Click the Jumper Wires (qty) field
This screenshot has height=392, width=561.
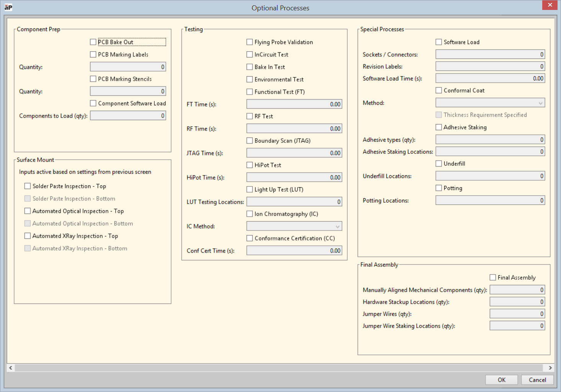pyautogui.click(x=517, y=314)
